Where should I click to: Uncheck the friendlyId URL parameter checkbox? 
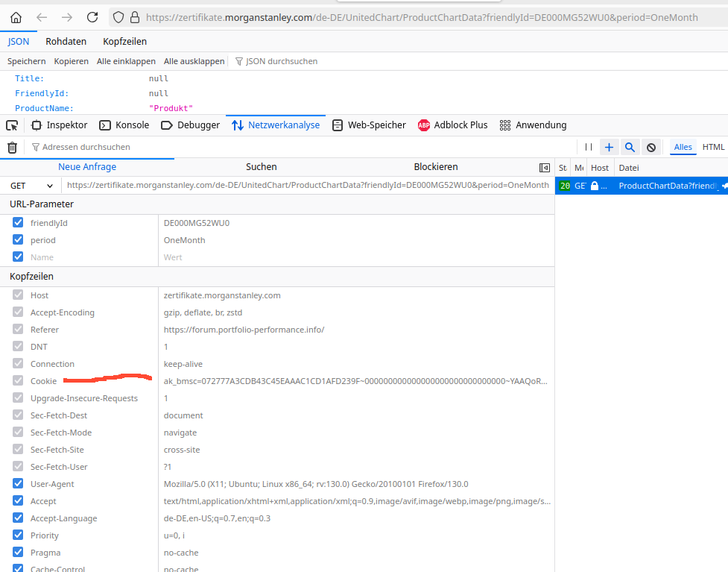click(x=18, y=222)
